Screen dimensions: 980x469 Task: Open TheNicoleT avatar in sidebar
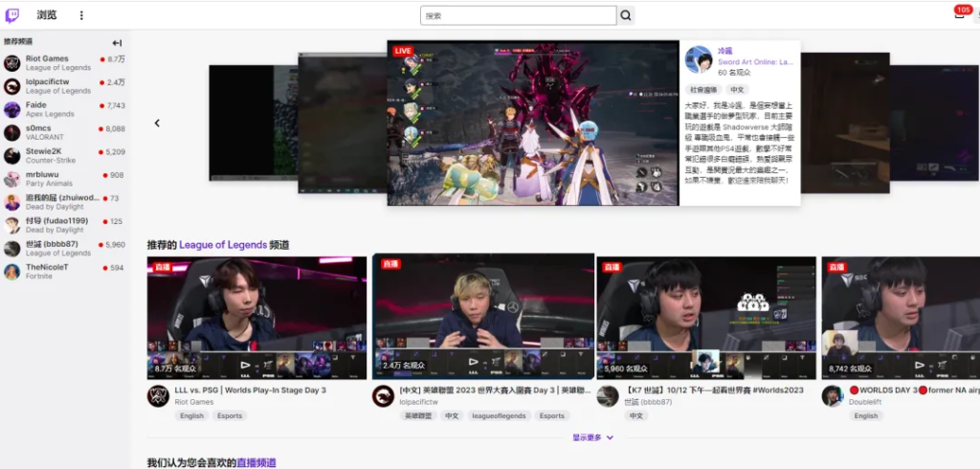point(11,272)
